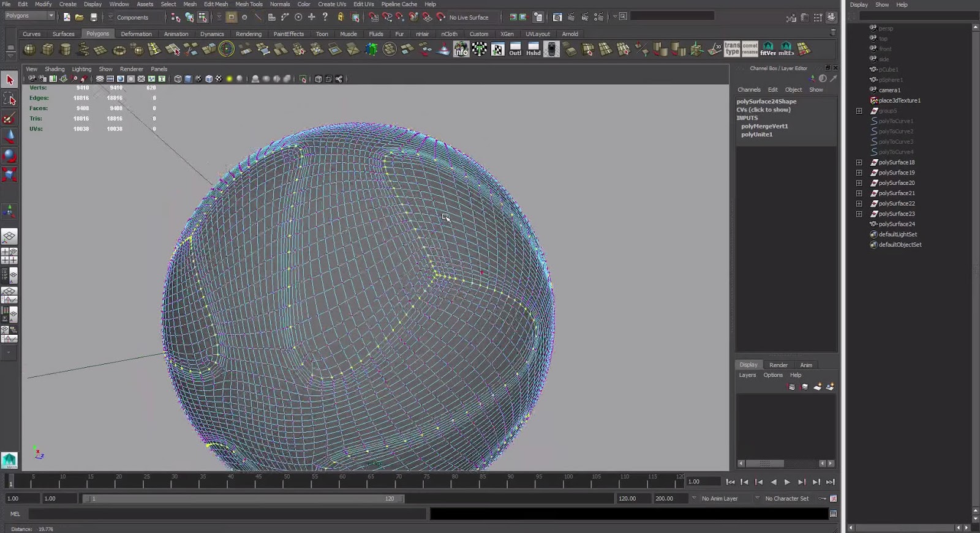Screen dimensions: 980x533
Task: Expand the group5 node in outliner
Action: (x=859, y=111)
